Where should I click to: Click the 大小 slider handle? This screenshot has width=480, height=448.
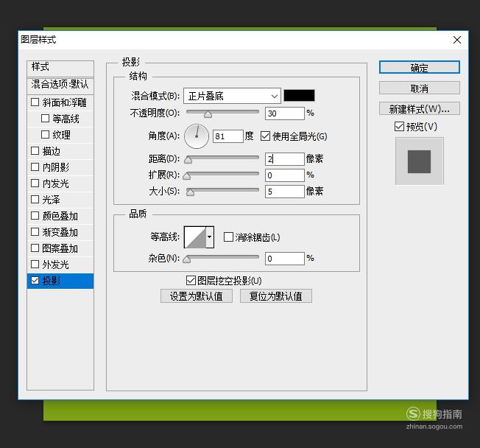point(190,192)
